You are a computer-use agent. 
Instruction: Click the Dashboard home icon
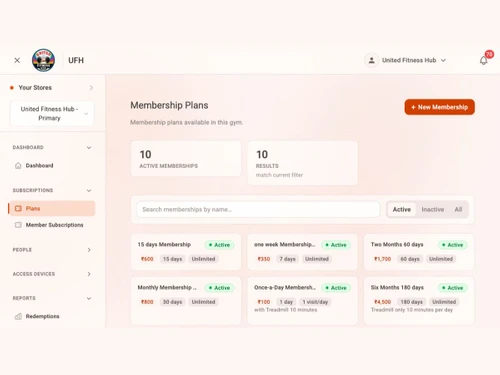tap(18, 166)
